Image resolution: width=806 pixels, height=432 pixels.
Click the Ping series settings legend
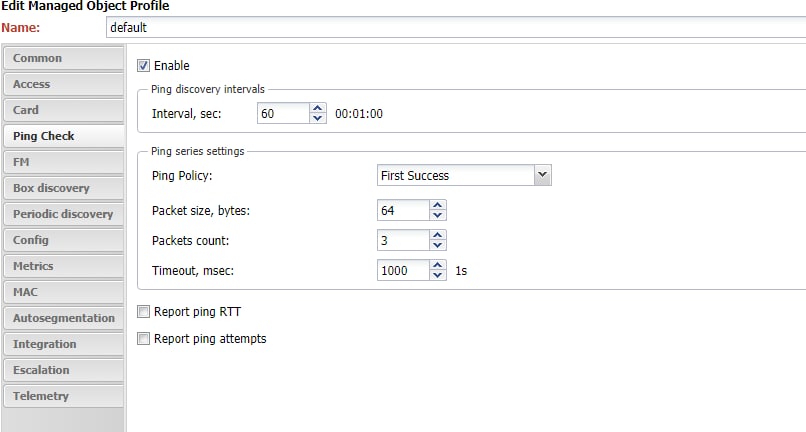(197, 151)
